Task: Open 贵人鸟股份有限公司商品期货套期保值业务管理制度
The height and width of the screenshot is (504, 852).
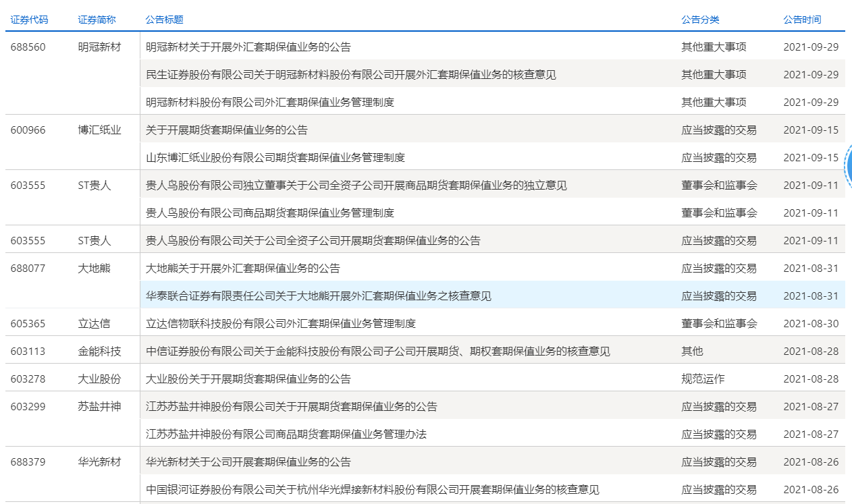Action: 270,213
